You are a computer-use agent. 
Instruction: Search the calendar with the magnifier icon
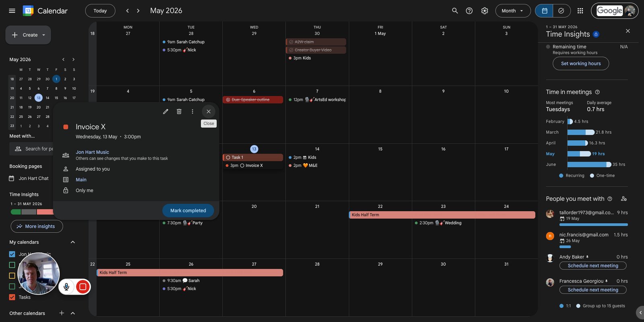455,11
